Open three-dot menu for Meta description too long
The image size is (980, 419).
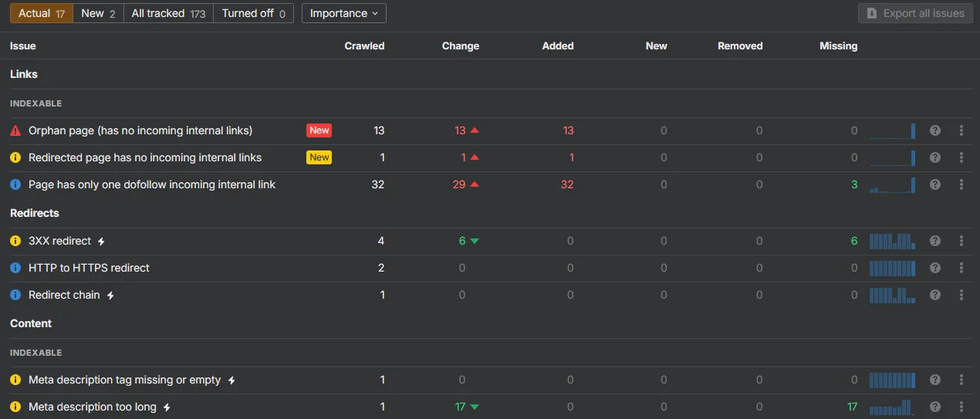coord(961,407)
